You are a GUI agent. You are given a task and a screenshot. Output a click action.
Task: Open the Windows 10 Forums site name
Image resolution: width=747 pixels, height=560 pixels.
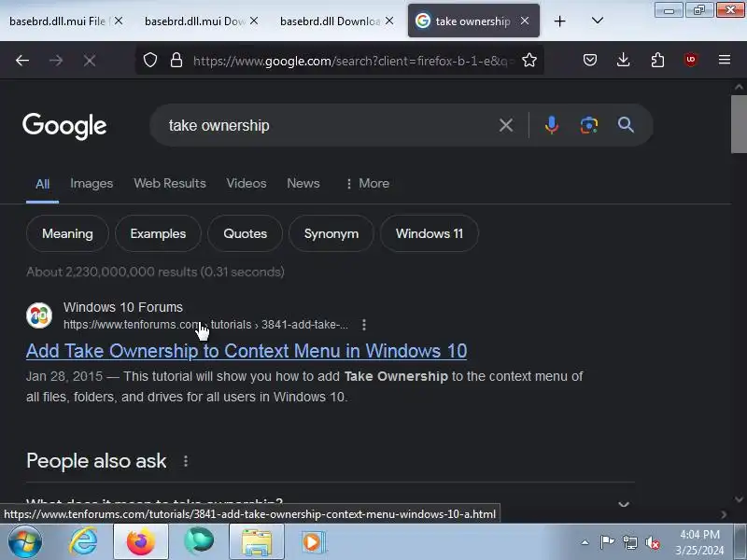[x=123, y=307]
